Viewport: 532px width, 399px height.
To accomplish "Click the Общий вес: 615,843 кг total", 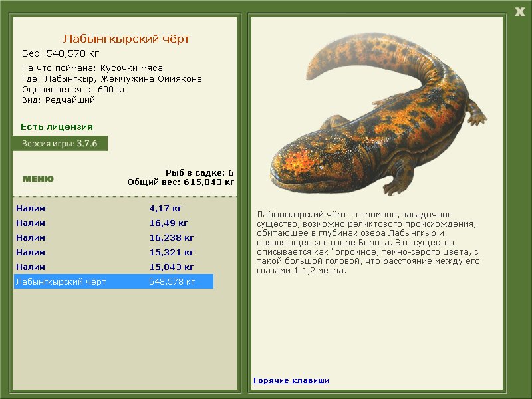I will click(x=180, y=182).
